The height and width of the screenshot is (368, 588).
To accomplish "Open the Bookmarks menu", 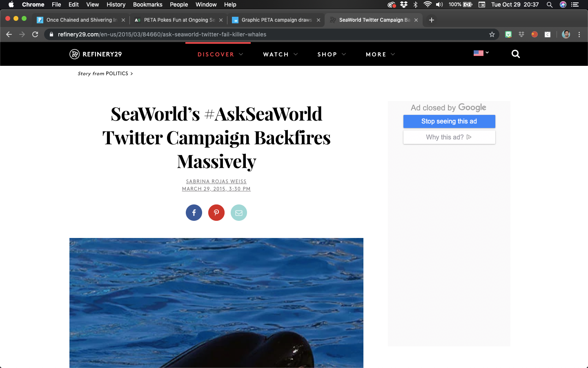I will (x=148, y=4).
